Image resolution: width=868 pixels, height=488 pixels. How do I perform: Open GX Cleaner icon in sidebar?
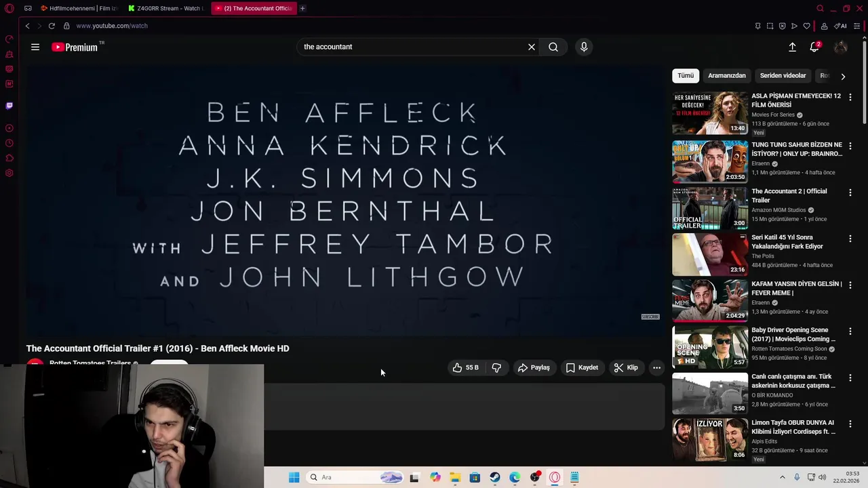coord(9,54)
